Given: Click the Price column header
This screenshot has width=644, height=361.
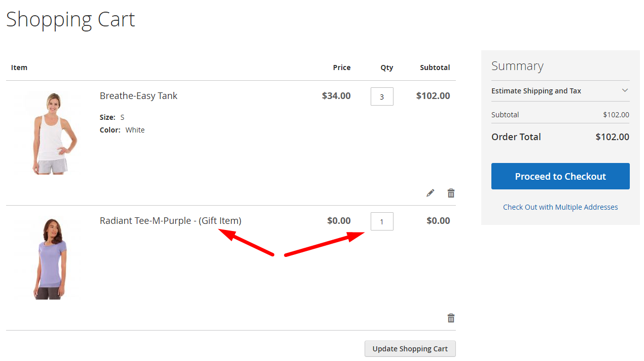Looking at the screenshot, I should [342, 68].
